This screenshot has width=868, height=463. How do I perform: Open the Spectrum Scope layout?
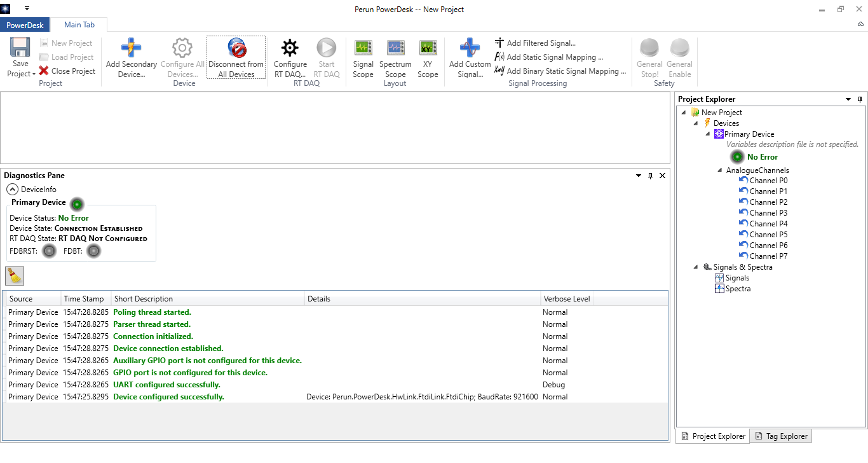(395, 48)
